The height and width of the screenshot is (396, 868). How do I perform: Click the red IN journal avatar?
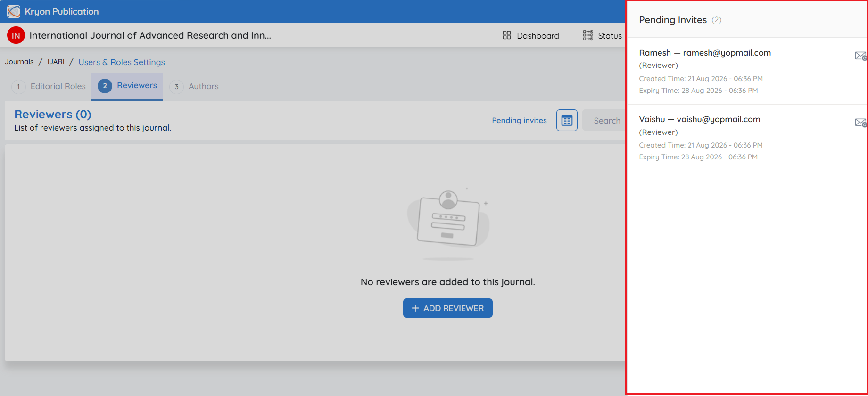16,35
